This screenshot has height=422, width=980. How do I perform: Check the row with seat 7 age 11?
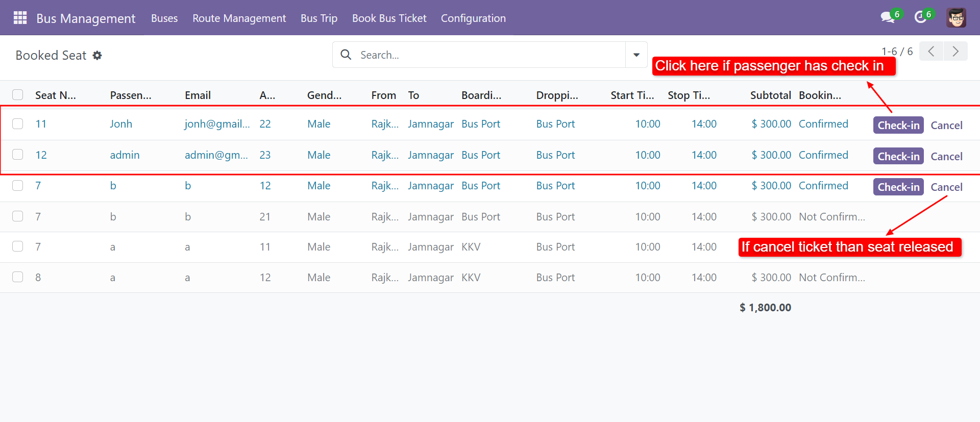click(x=18, y=246)
